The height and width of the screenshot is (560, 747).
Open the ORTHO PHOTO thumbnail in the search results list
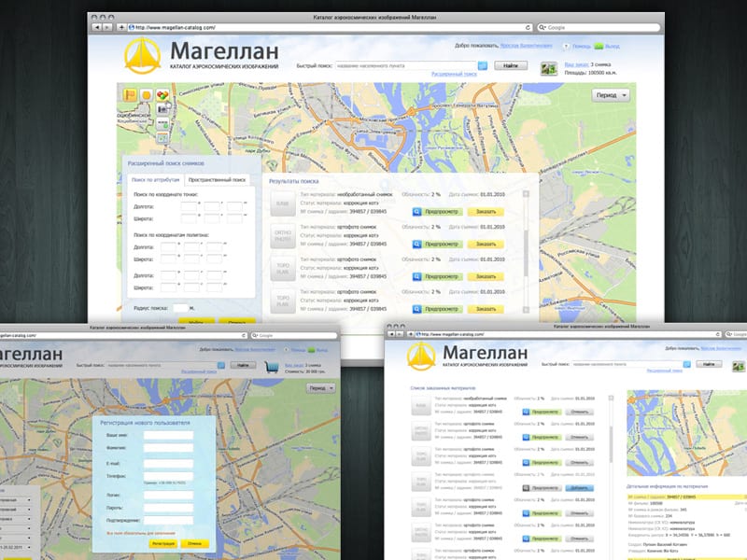pyautogui.click(x=283, y=236)
